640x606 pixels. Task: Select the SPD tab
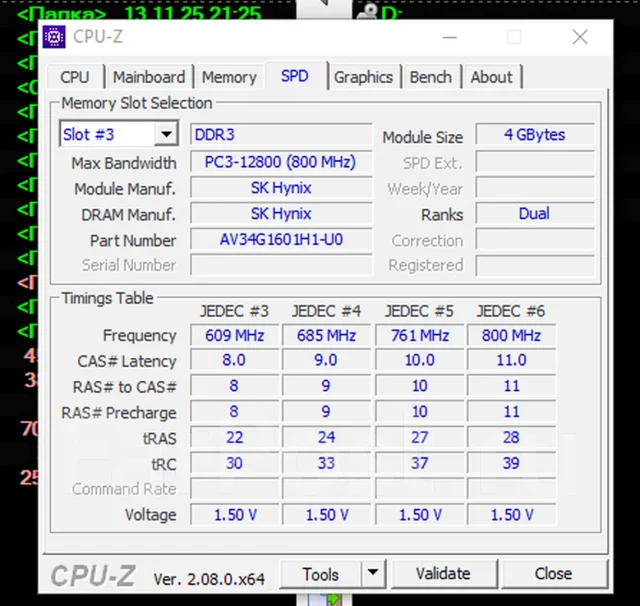coord(295,76)
